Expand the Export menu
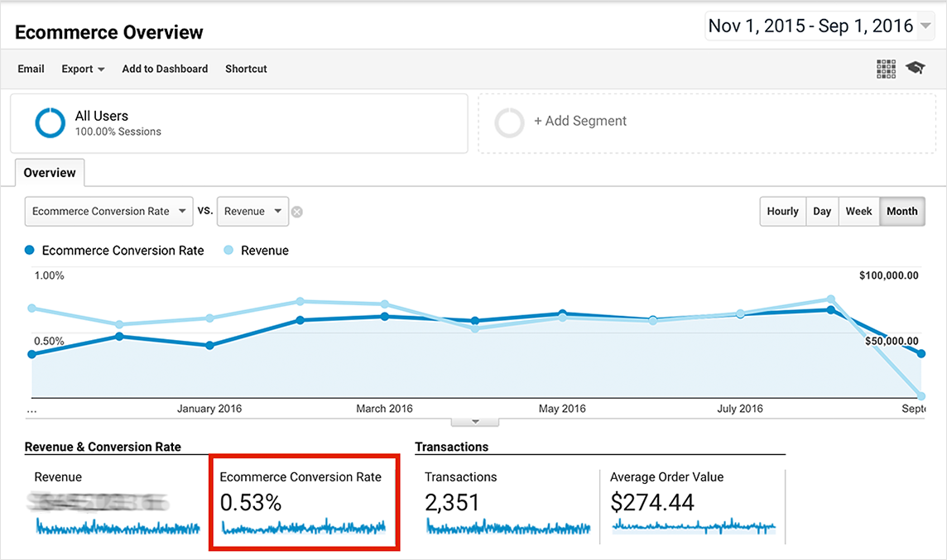Viewport: 947px width, 560px height. [x=83, y=69]
